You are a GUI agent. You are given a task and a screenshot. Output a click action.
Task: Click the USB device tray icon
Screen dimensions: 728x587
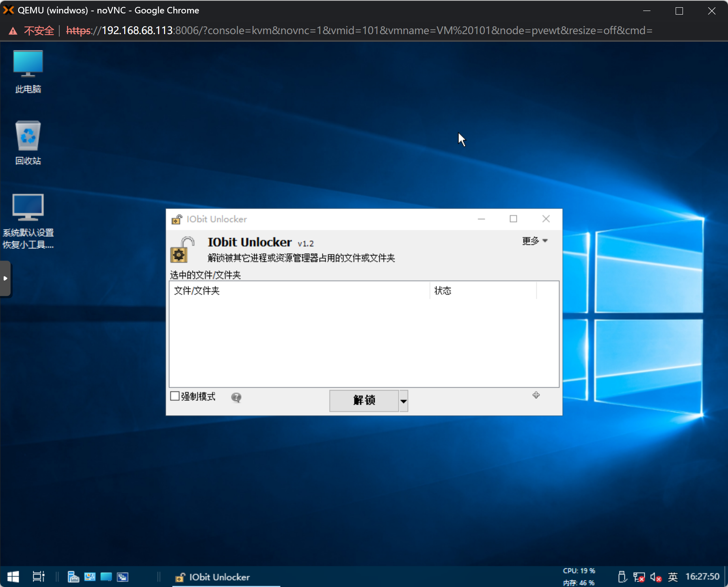click(x=622, y=576)
